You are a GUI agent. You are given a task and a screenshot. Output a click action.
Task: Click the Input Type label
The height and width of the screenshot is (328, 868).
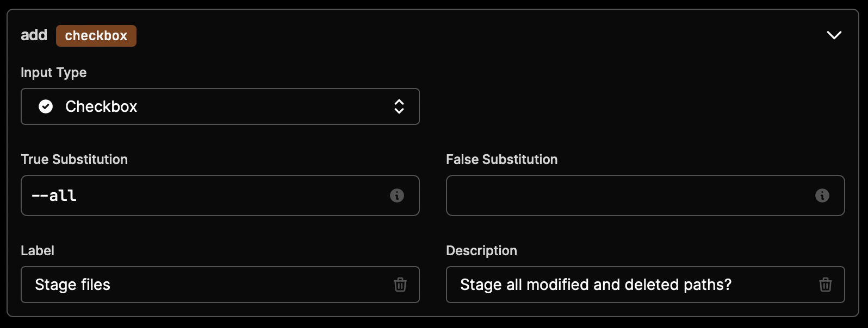pos(54,73)
